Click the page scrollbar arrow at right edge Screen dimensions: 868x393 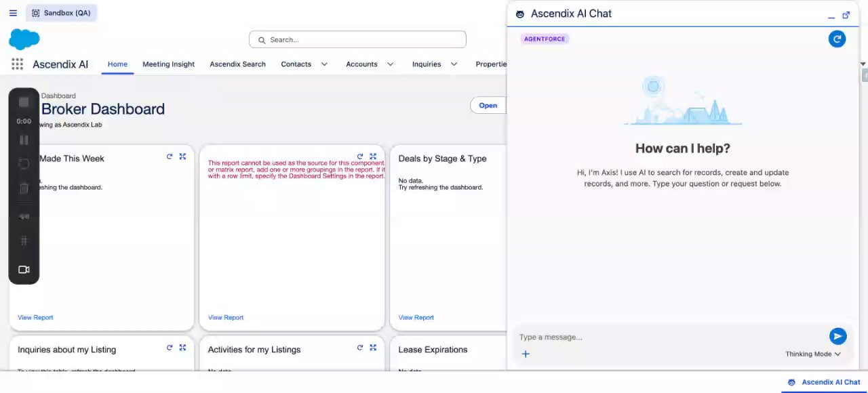point(863,64)
